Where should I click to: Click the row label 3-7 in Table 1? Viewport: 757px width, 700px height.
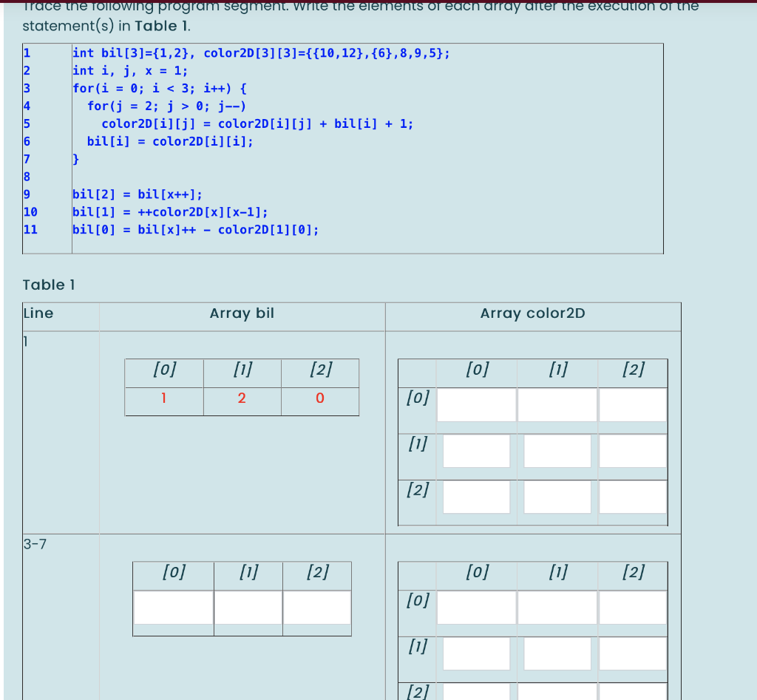33,543
